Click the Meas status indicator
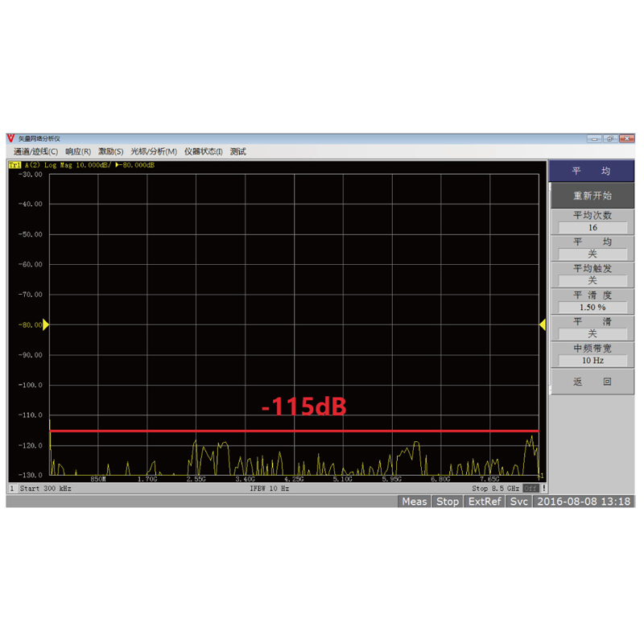Image resolution: width=644 pixels, height=644 pixels. pos(415,502)
